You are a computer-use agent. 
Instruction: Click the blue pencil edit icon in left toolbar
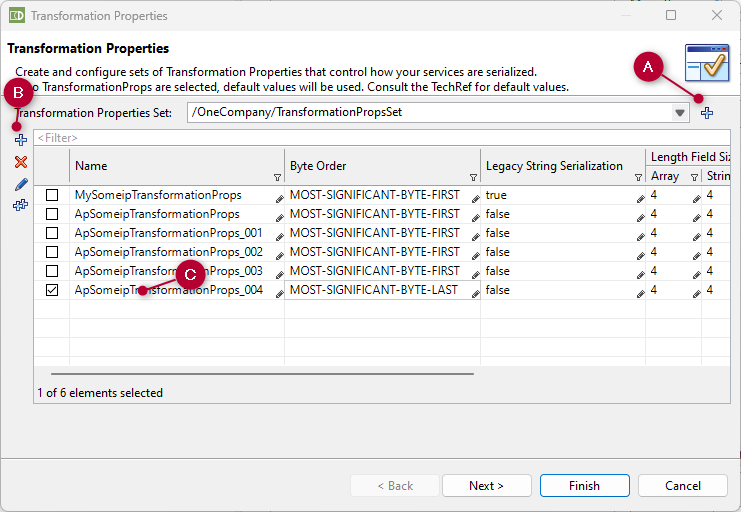20,184
